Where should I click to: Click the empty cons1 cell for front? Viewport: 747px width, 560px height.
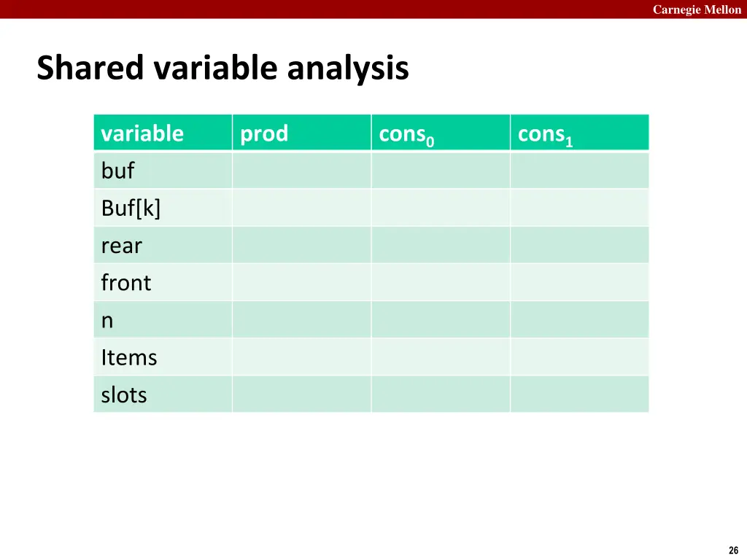click(579, 282)
